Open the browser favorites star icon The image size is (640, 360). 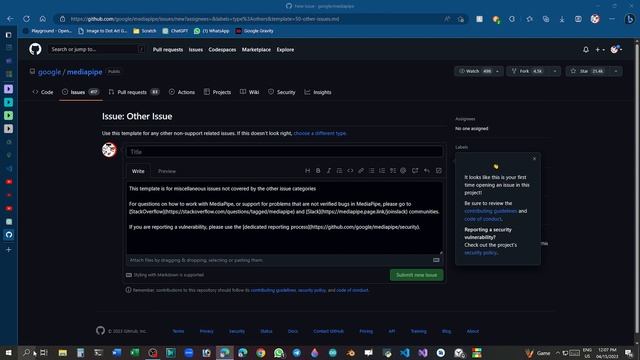529,19
